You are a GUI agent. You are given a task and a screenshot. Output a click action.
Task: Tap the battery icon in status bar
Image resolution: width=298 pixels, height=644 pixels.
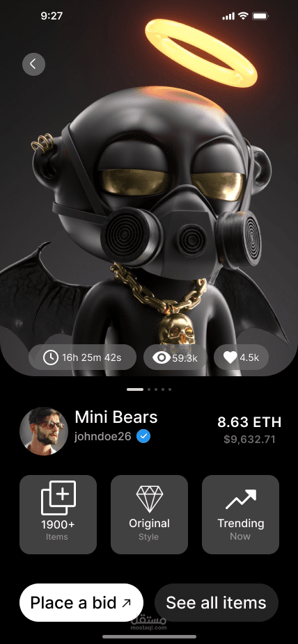(260, 17)
